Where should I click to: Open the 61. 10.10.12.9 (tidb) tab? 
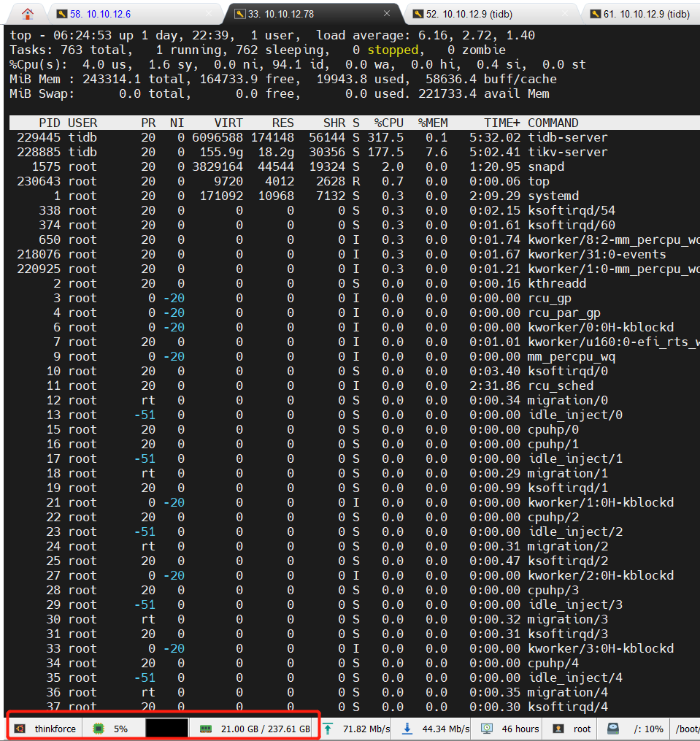point(646,14)
